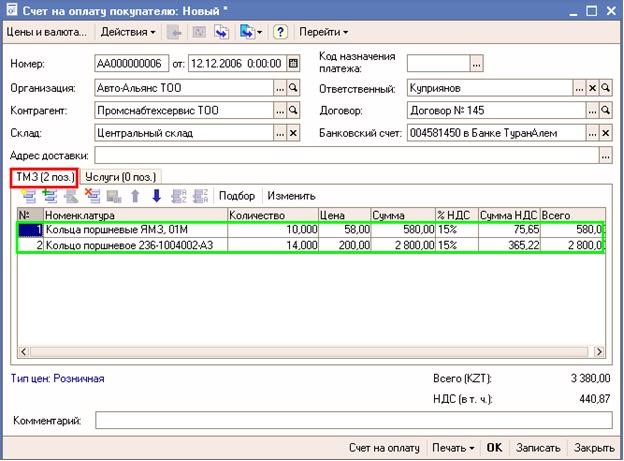Image resolution: width=624 pixels, height=461 pixels.
Task: Click the help question mark icon
Action: tap(280, 32)
